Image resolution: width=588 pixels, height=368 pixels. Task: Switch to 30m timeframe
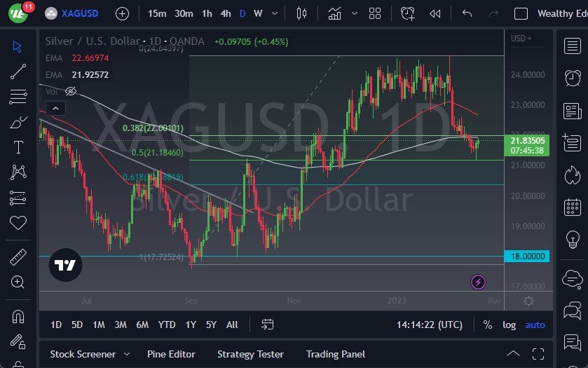tap(184, 14)
